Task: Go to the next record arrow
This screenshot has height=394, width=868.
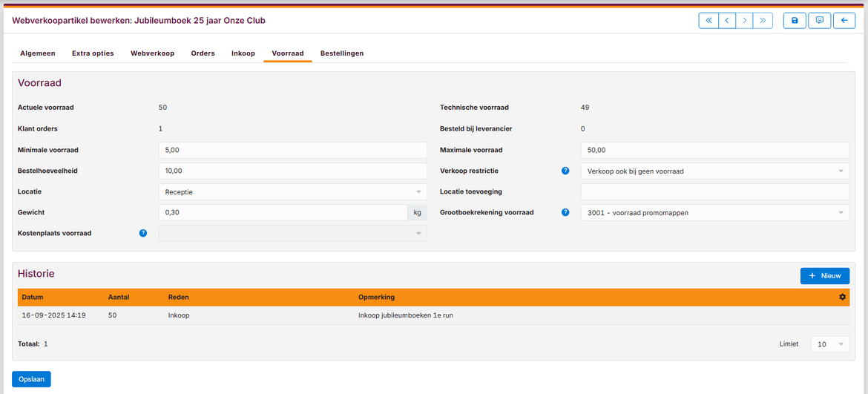Action: point(745,21)
